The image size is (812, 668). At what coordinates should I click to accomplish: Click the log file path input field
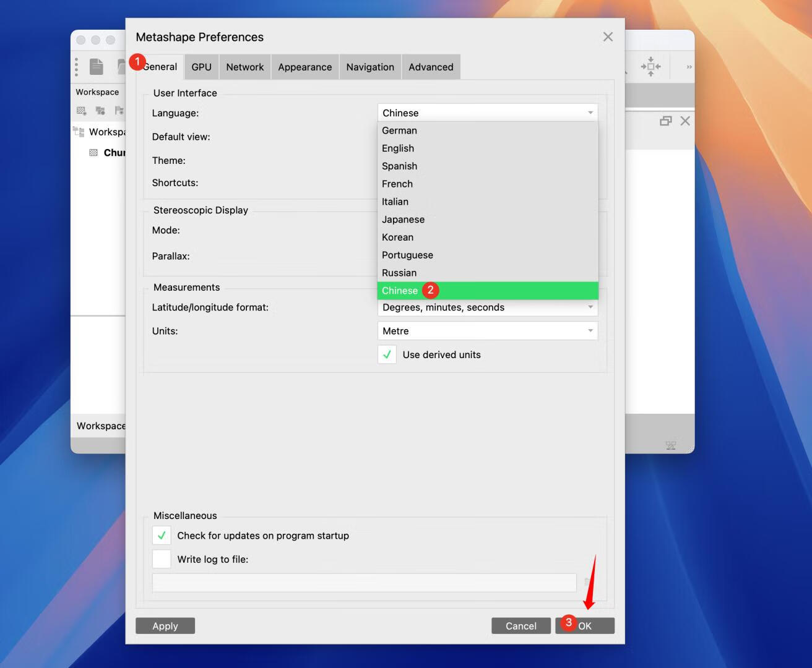[365, 583]
